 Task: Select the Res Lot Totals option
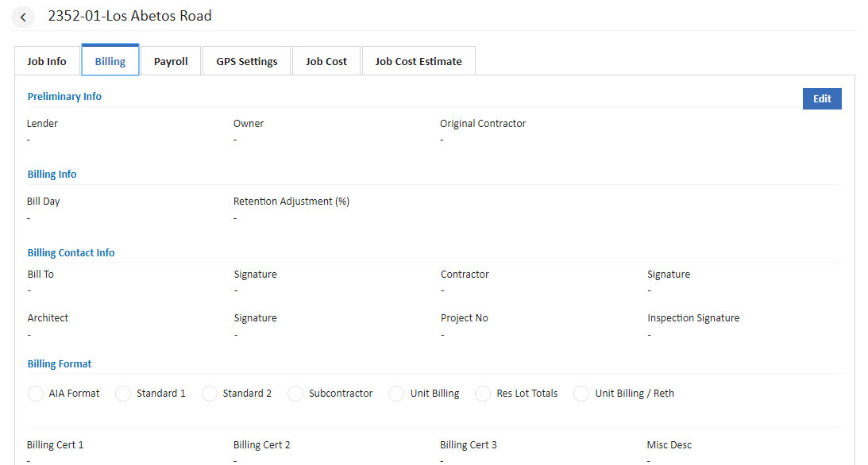tap(483, 393)
